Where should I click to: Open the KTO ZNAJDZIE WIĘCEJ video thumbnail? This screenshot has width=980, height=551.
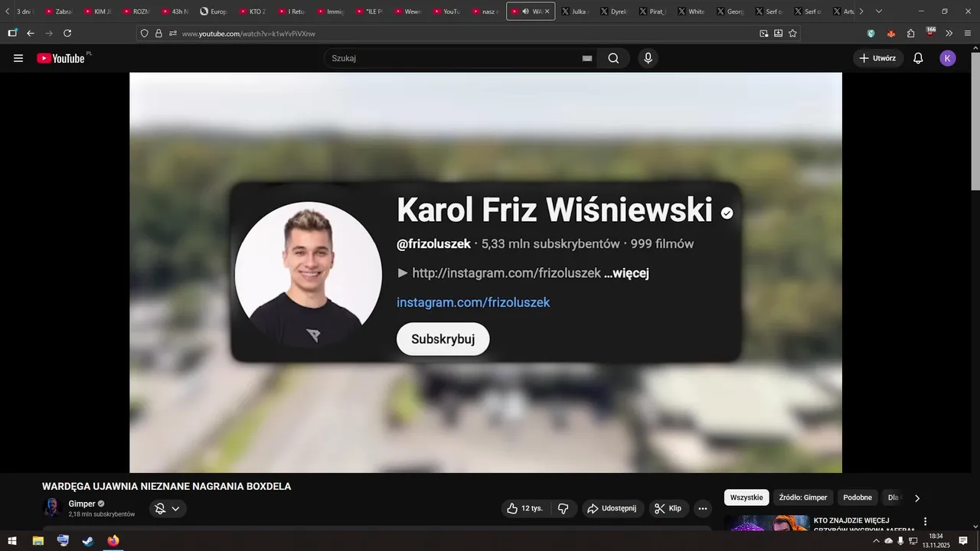click(766, 523)
